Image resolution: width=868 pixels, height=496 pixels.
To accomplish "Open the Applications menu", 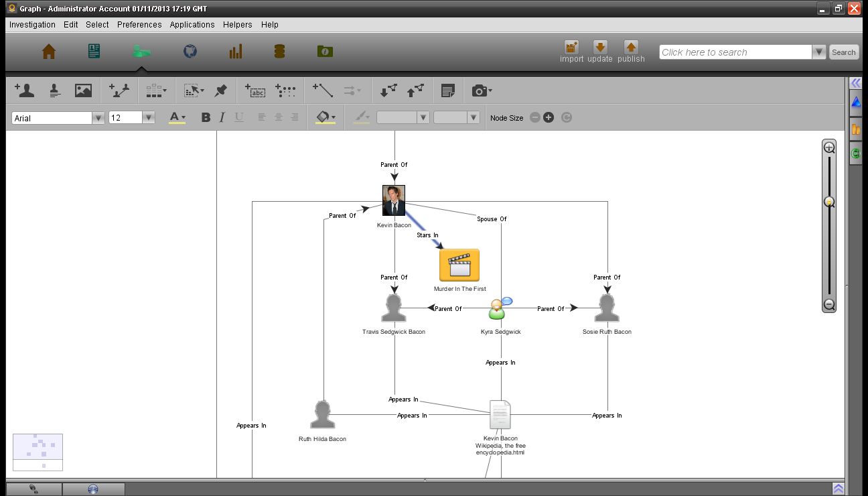I will [x=192, y=24].
